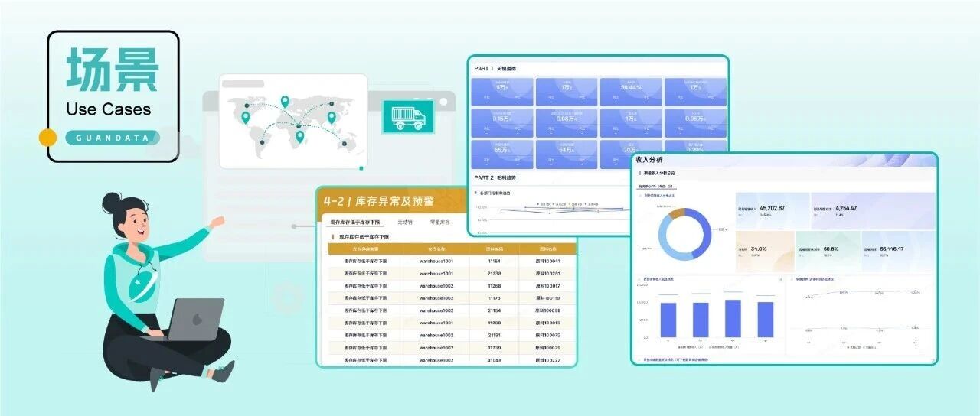Screen dimensions: 980x416
Task: Switch to the 无动销 tab
Action: [x=405, y=222]
